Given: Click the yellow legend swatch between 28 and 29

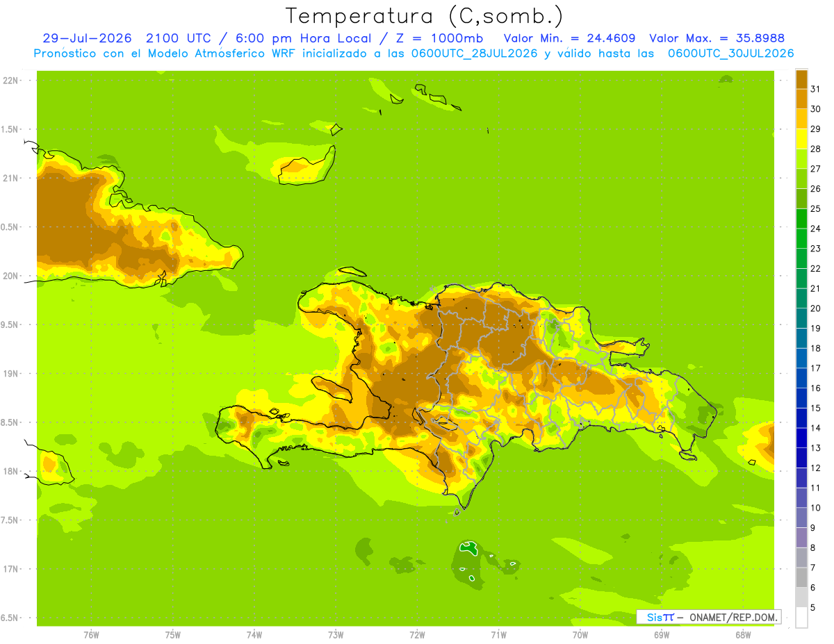Looking at the screenshot, I should coord(801,139).
